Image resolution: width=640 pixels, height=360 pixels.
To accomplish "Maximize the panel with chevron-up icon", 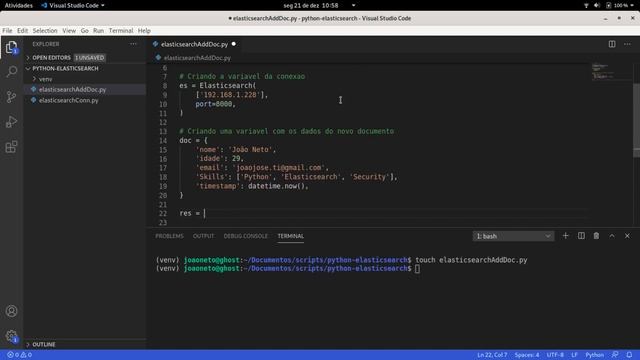I will 612,236.
